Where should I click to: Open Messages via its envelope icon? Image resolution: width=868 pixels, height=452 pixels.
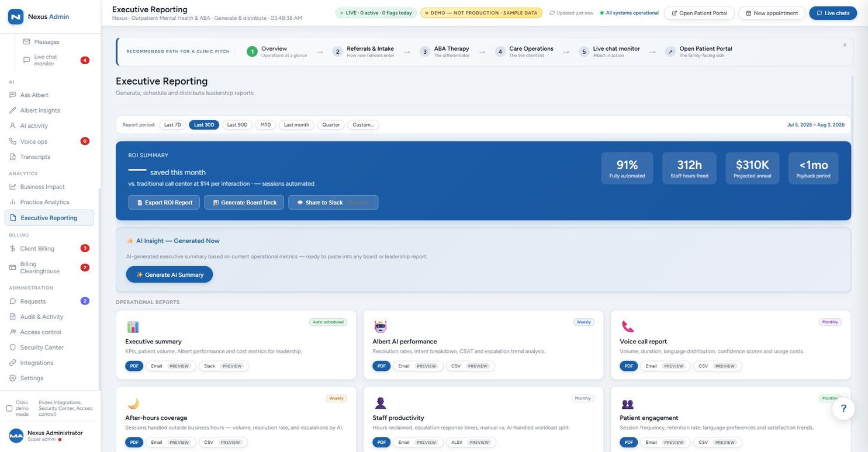coord(26,42)
